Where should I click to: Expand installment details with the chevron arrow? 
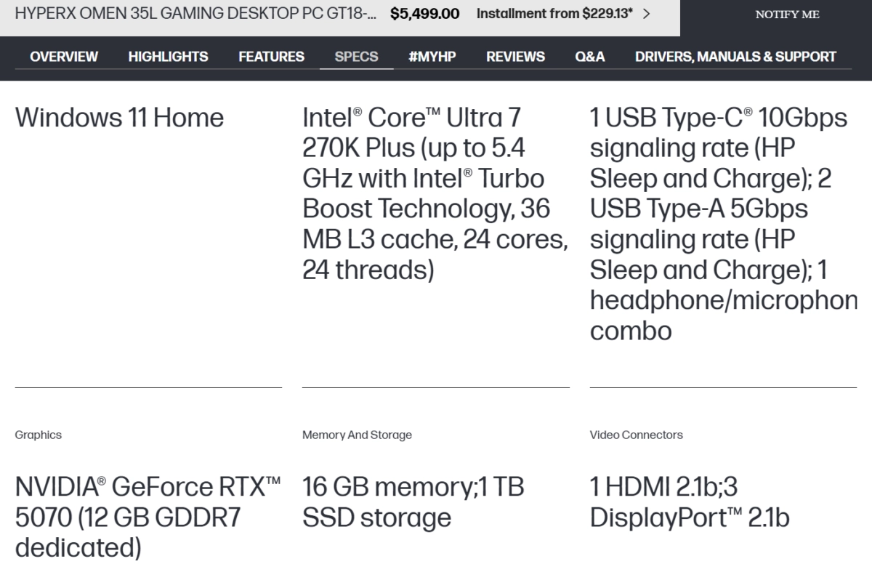pos(645,13)
